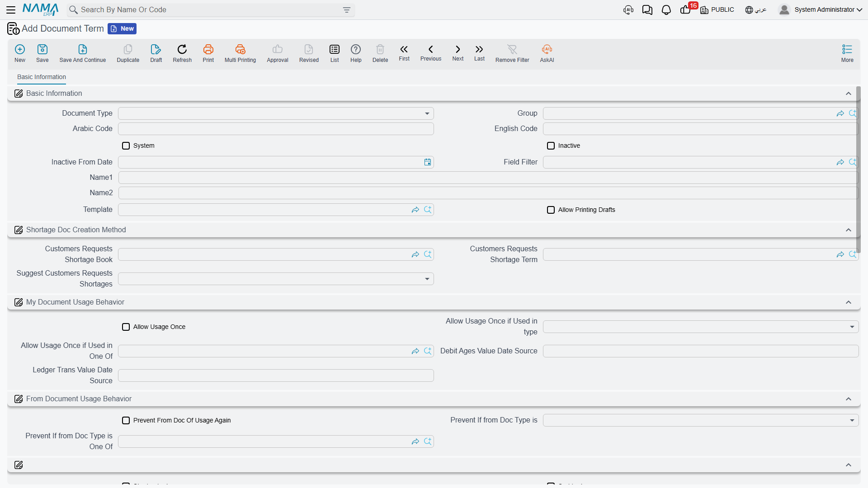The image size is (868, 488).
Task: Click the New status badge
Action: coord(122,28)
